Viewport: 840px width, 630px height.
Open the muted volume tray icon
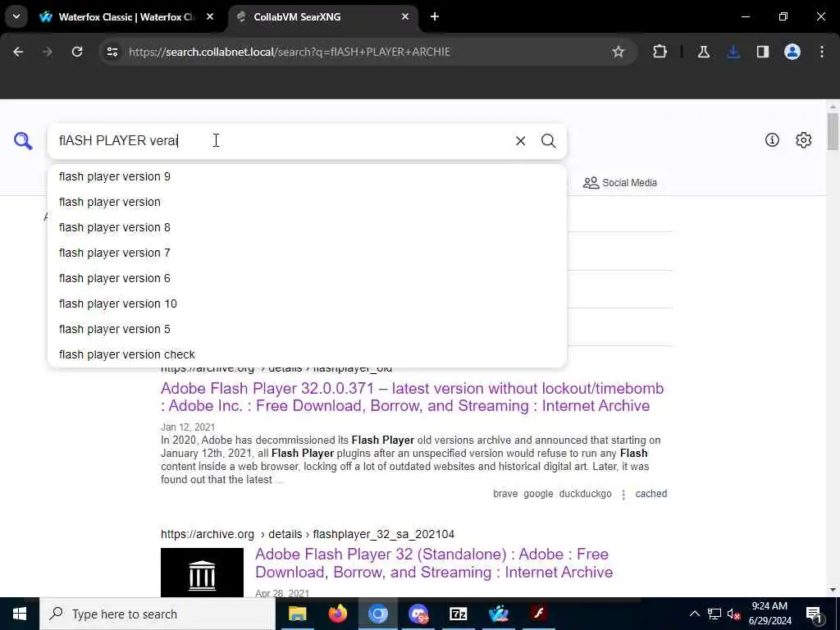point(734,614)
